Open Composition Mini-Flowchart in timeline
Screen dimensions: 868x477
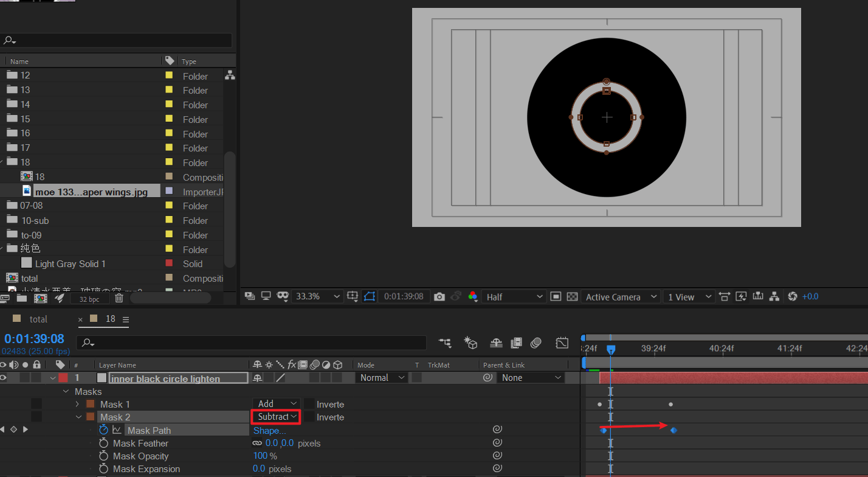point(445,343)
